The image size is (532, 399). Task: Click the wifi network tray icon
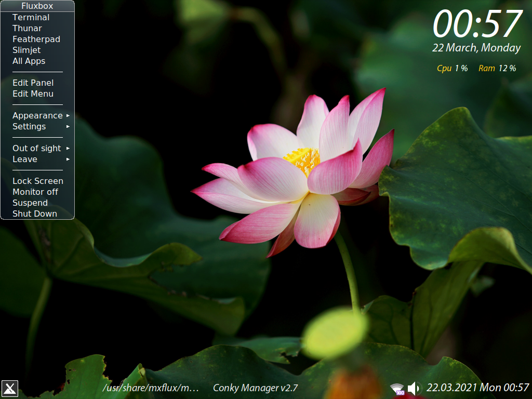pyautogui.click(x=397, y=389)
